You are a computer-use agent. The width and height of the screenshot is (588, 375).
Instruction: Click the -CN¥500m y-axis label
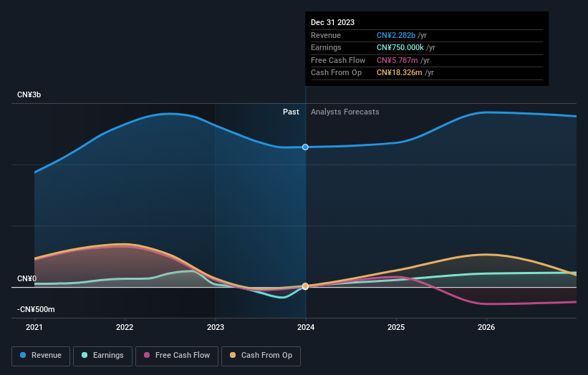click(36, 309)
